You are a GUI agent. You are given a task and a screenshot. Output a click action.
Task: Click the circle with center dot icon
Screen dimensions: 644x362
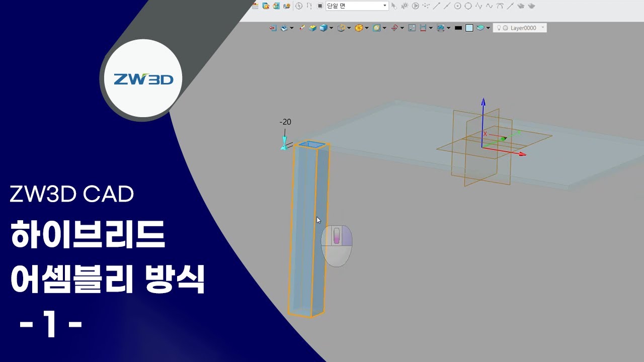[x=457, y=6]
